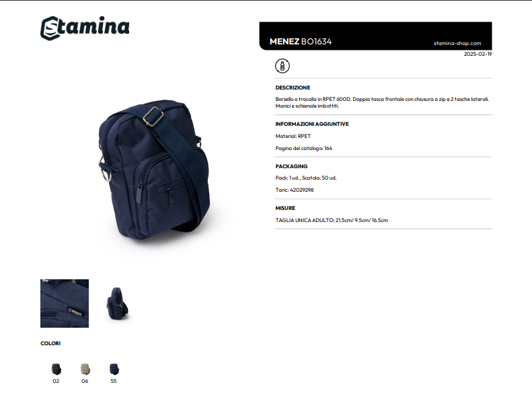This screenshot has height=393, width=532.
Task: Click the TAGLIA UNICA ADULTO measurements
Action: coord(332,220)
